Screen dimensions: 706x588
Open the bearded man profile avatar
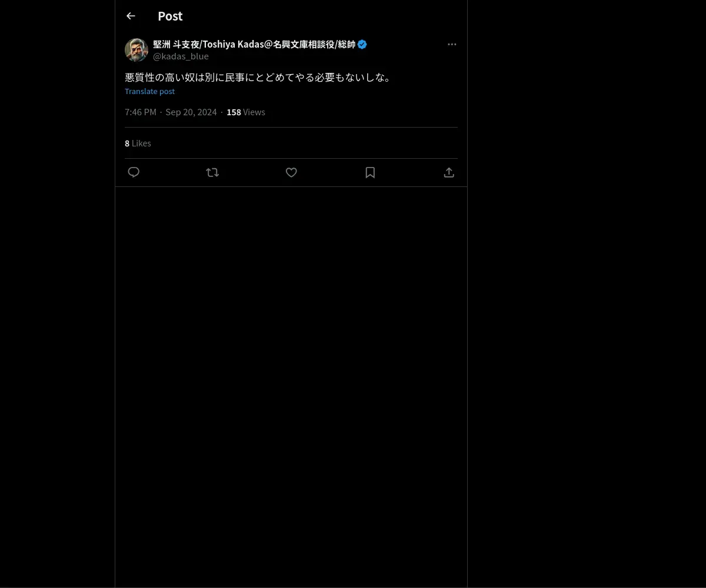(136, 50)
